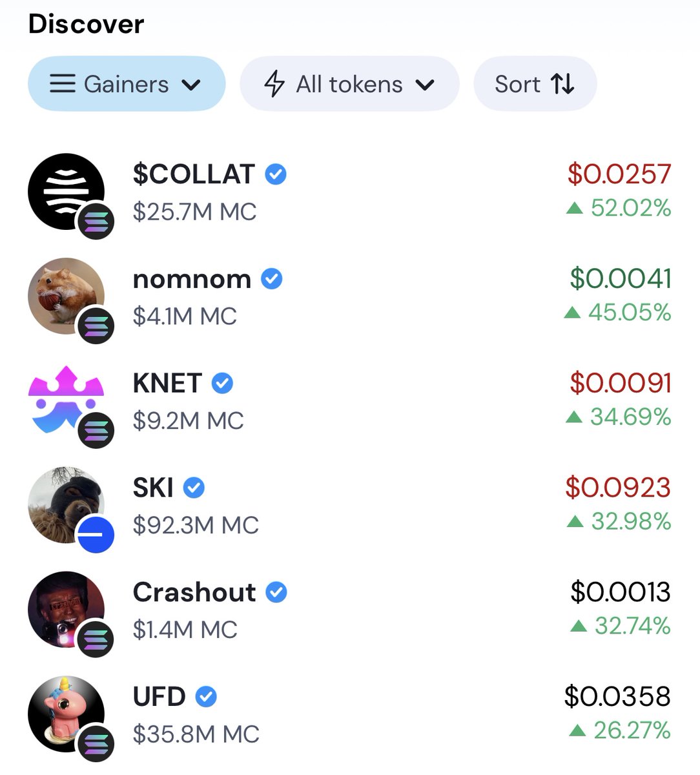Image resolution: width=700 pixels, height=775 pixels.
Task: Expand the Gainers filter dropdown
Action: pos(127,84)
